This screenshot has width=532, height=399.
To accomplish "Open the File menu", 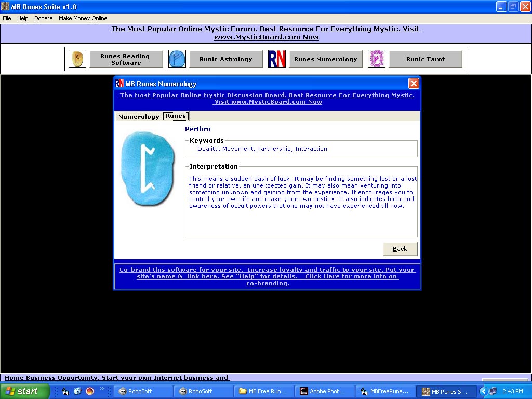I will pos(7,18).
